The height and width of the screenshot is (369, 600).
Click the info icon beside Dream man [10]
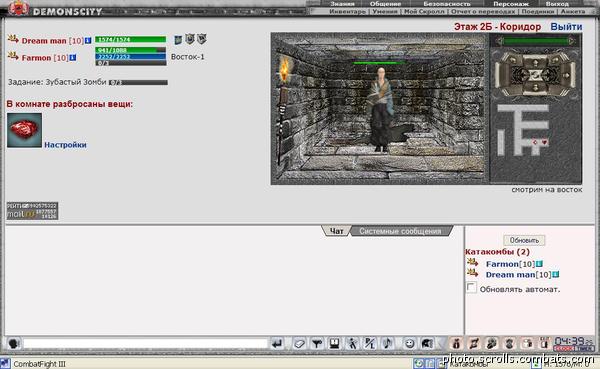point(88,40)
